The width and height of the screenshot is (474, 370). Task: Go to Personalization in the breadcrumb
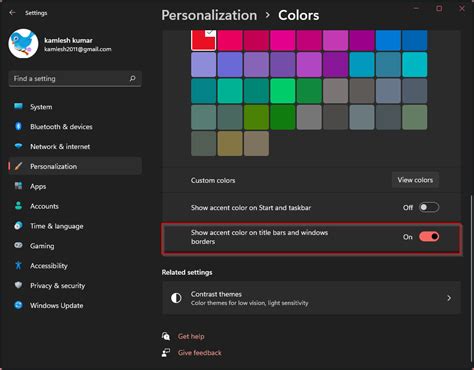tap(209, 15)
